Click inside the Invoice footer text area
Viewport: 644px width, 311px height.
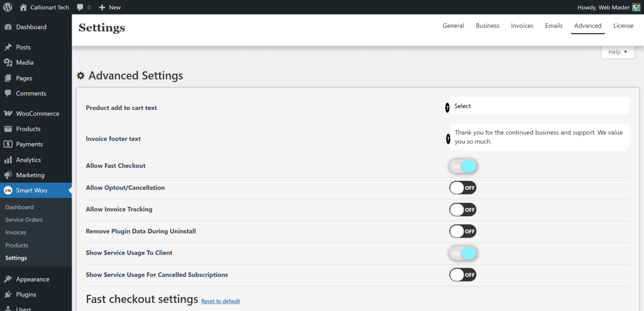540,137
